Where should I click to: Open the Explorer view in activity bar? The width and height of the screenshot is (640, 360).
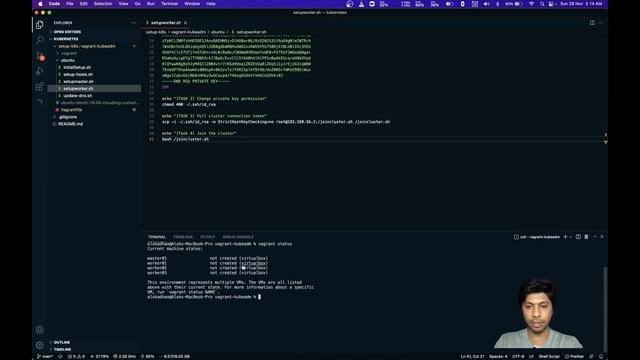[x=40, y=25]
